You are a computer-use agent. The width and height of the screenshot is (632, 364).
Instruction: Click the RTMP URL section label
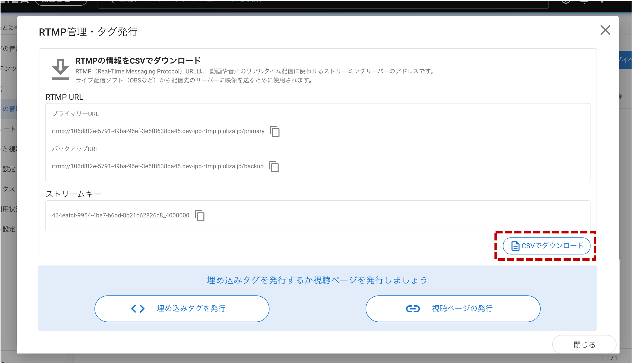[64, 97]
